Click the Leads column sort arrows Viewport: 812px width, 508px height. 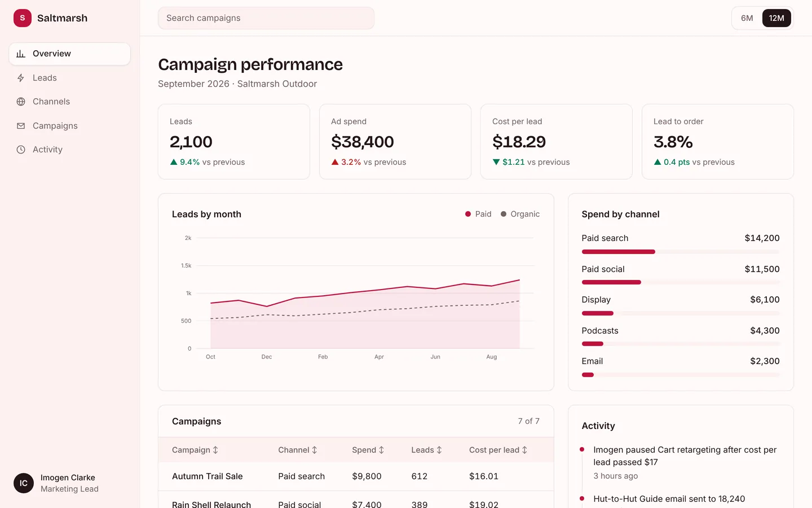(x=439, y=450)
